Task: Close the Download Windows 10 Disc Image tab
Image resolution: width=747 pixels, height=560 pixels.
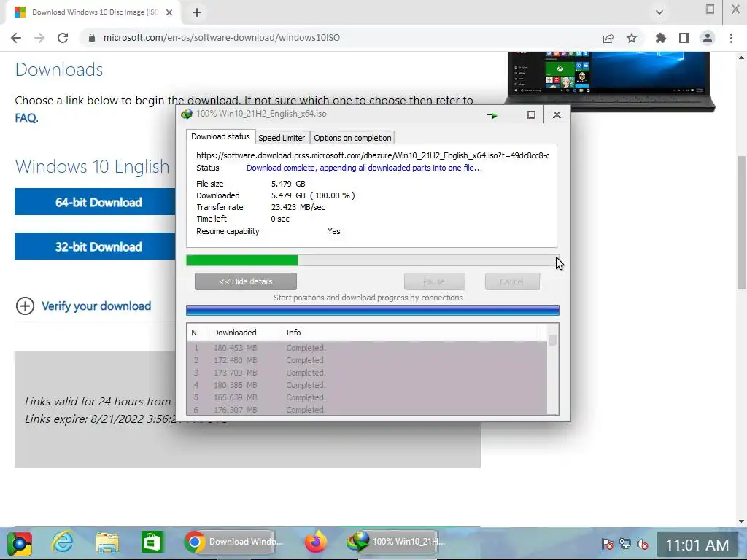Action: (169, 12)
